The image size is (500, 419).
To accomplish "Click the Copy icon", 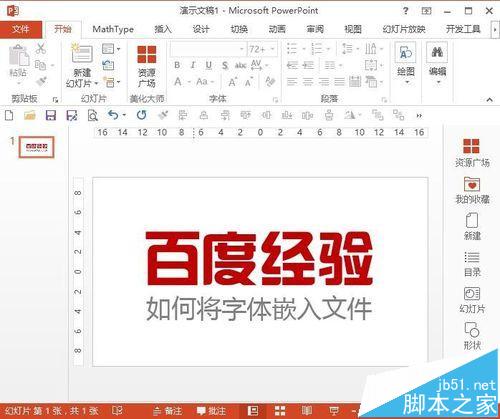I will pos(41,65).
